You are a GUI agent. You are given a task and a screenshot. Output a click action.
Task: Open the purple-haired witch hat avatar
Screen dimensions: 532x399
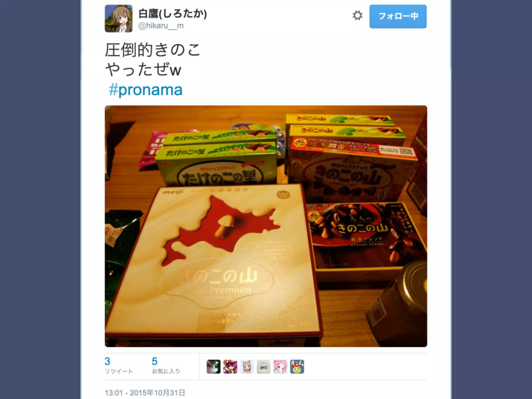[x=230, y=367]
